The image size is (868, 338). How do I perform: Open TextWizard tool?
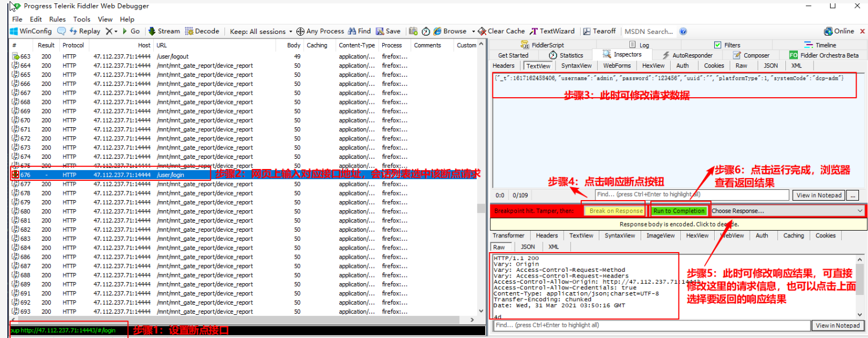point(552,31)
